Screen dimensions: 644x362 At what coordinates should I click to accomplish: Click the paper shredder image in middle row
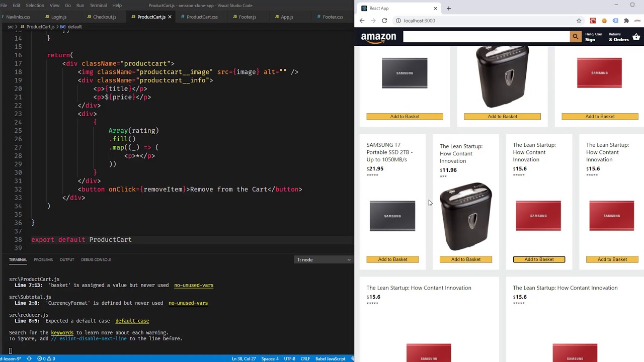466,216
